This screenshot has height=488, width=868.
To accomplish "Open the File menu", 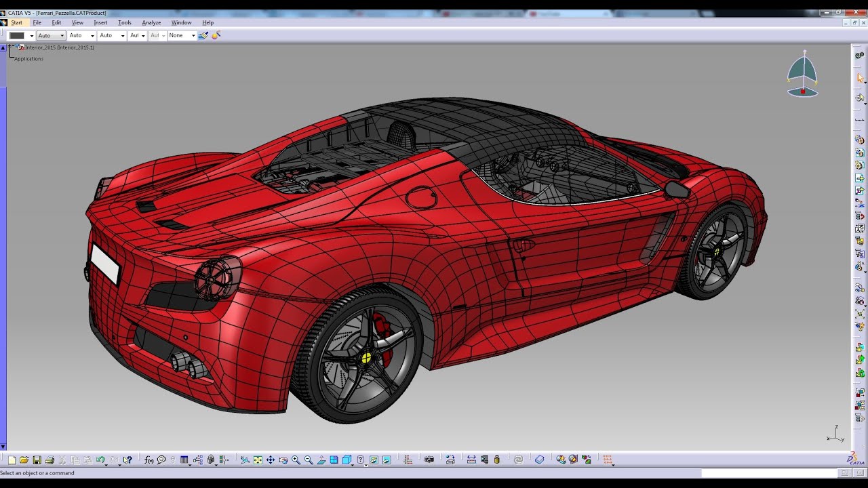I will [37, 22].
